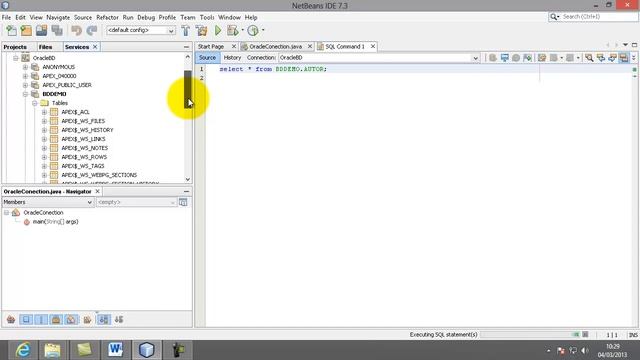The image size is (640, 360).
Task: Toggle Sort by Source in Navigator
Action: click(119, 320)
